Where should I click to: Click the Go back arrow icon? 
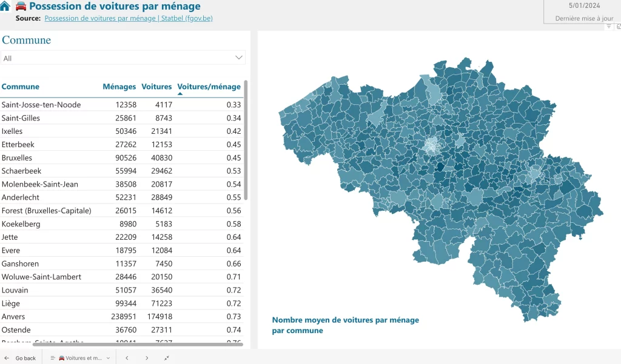7,358
